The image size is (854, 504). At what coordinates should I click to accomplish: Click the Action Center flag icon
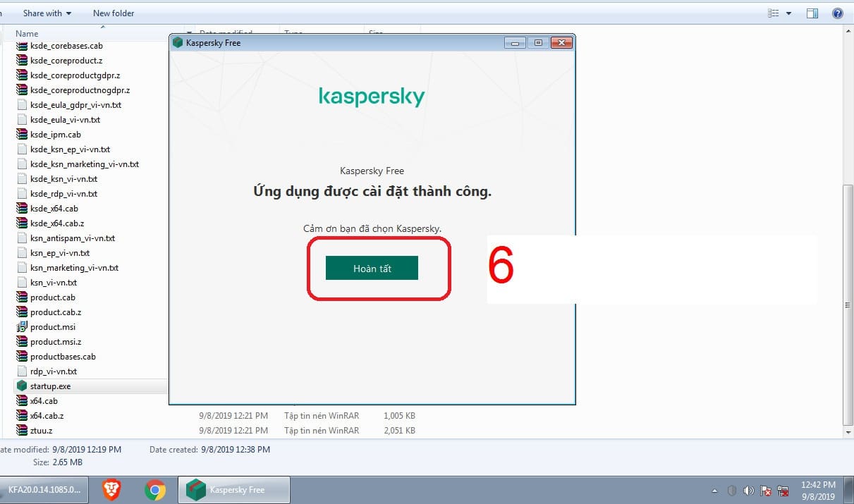(765, 490)
